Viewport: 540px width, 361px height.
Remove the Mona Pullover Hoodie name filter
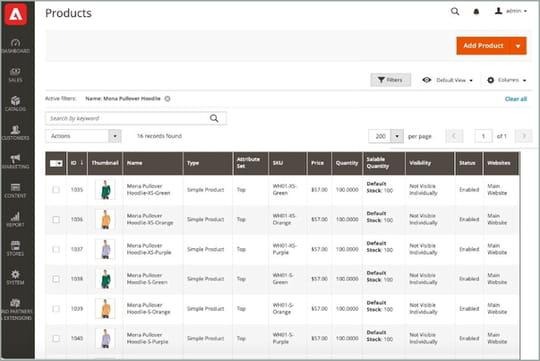coord(167,99)
